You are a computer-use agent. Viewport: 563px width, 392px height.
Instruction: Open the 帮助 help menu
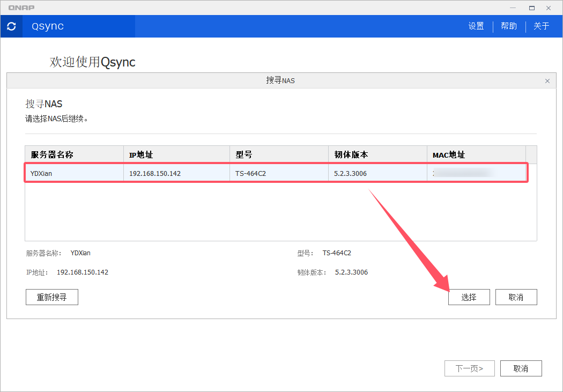coord(509,26)
